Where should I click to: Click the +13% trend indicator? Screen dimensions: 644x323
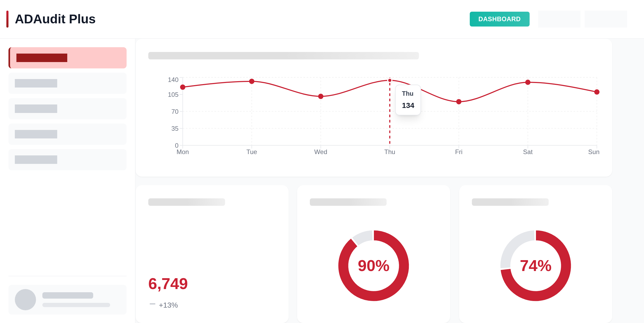click(168, 305)
